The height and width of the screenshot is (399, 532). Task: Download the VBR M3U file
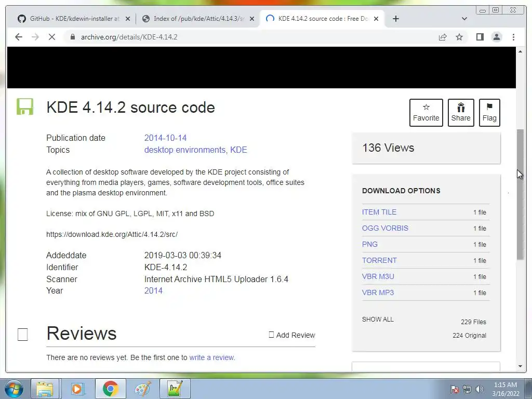click(x=378, y=276)
